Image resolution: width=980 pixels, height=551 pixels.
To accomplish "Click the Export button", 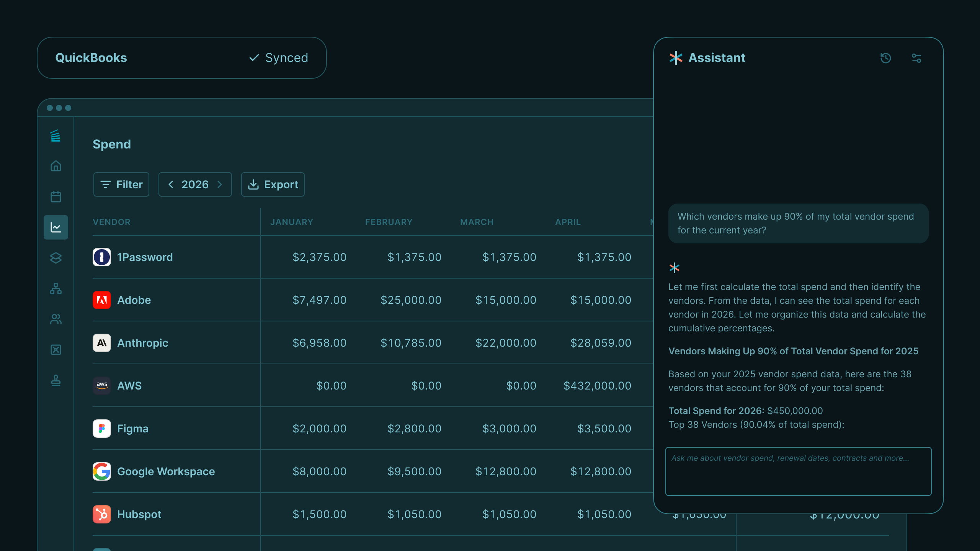I will coord(273,184).
